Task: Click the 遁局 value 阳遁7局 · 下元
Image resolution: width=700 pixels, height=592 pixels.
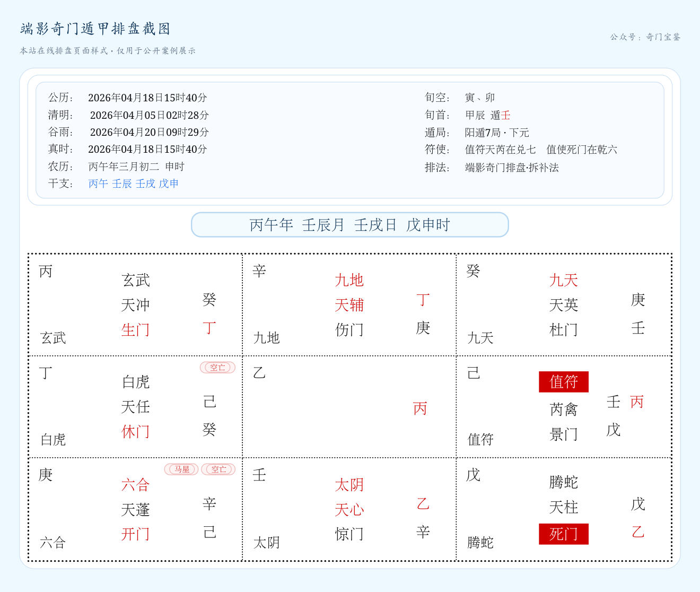Action: (x=497, y=133)
